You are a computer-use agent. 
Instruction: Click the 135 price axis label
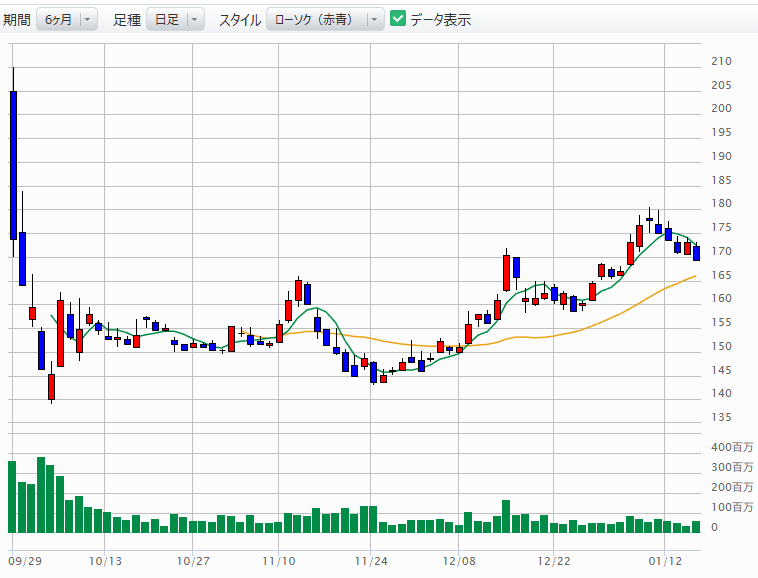coord(721,417)
